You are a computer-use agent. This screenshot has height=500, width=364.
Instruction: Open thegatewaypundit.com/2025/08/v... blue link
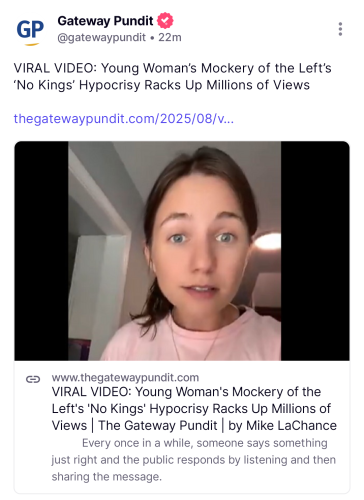pos(124,119)
